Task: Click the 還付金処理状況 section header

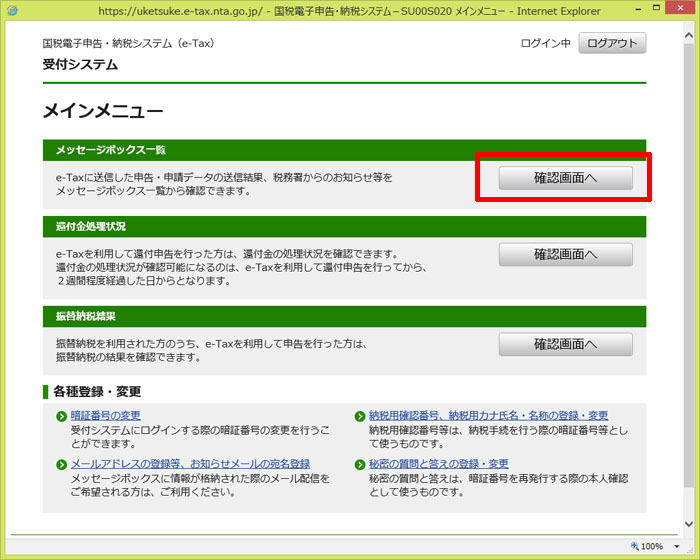Action: pyautogui.click(x=344, y=227)
